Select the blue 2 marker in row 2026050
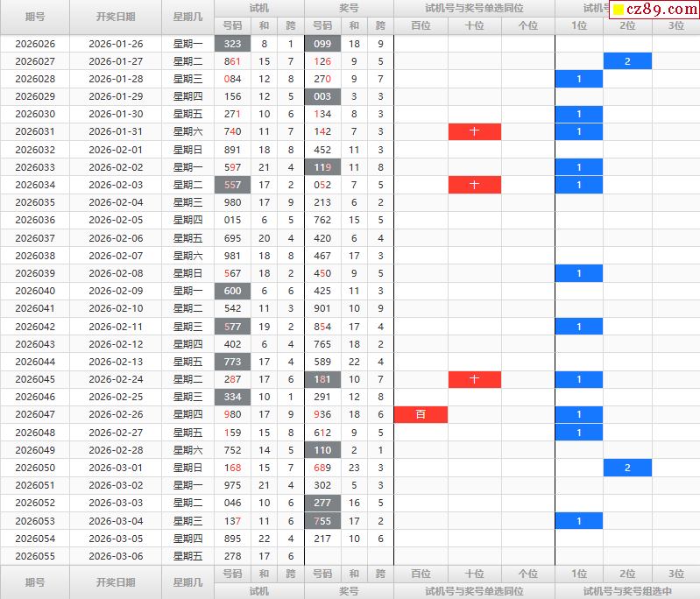This screenshot has width=700, height=599. [627, 468]
